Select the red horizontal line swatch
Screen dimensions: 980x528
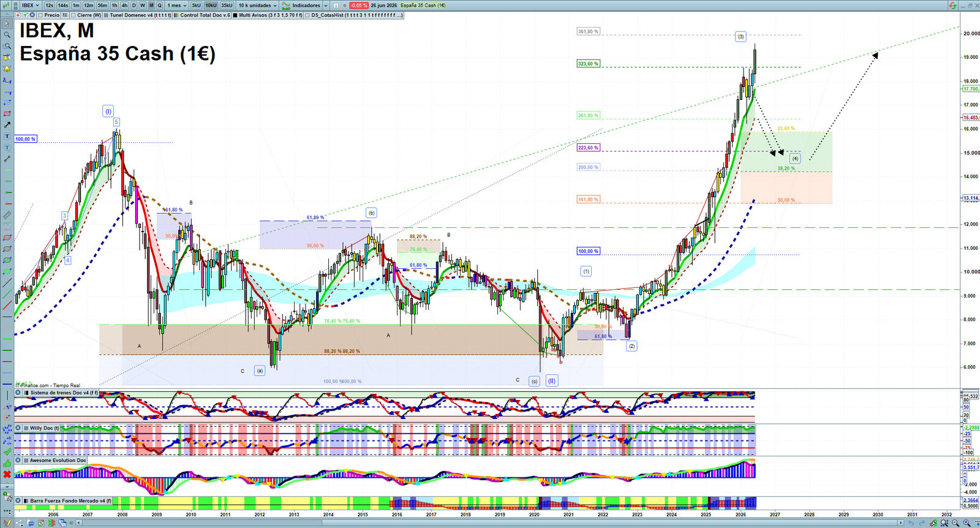click(x=7, y=361)
